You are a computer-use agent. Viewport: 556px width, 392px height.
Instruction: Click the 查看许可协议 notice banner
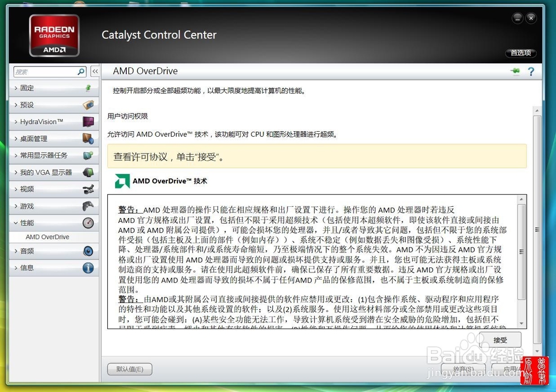pos(317,156)
